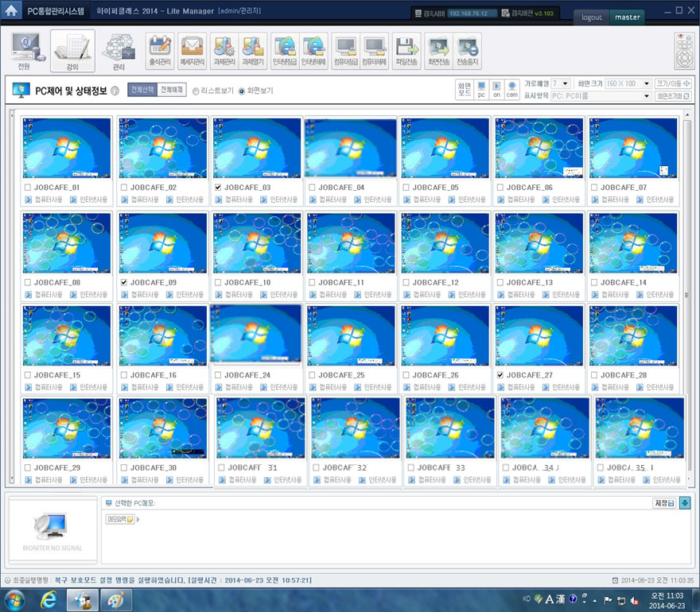Open the remote control icon
The width and height of the screenshot is (700, 612).
(684, 50)
